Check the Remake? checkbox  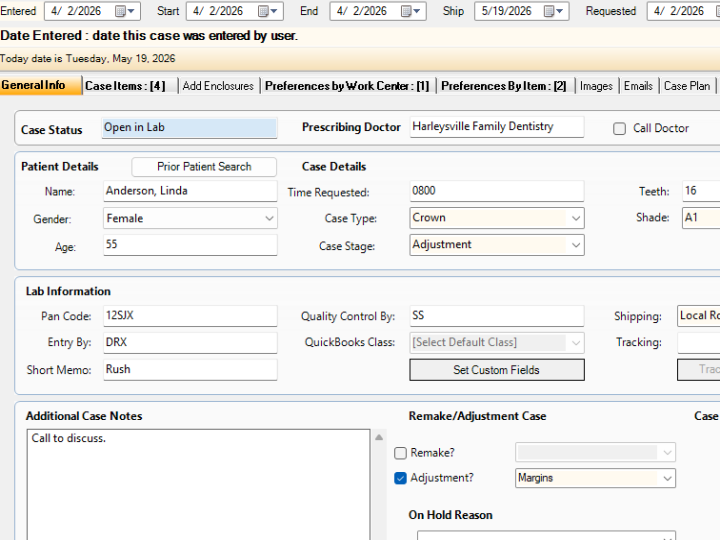(400, 453)
